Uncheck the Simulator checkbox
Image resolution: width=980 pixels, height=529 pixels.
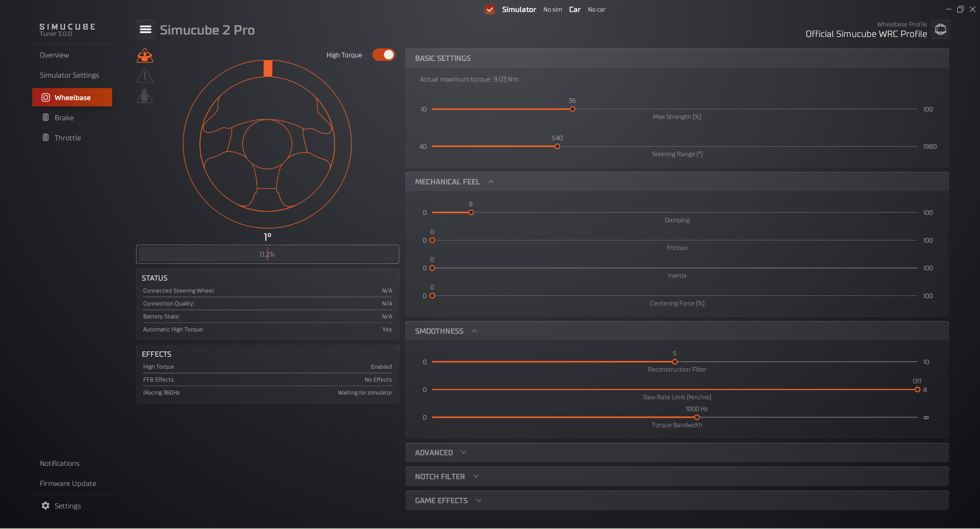click(490, 9)
